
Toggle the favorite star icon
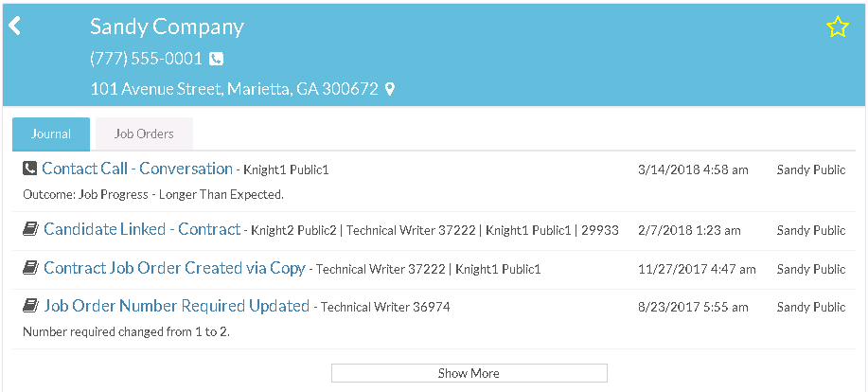[x=837, y=27]
